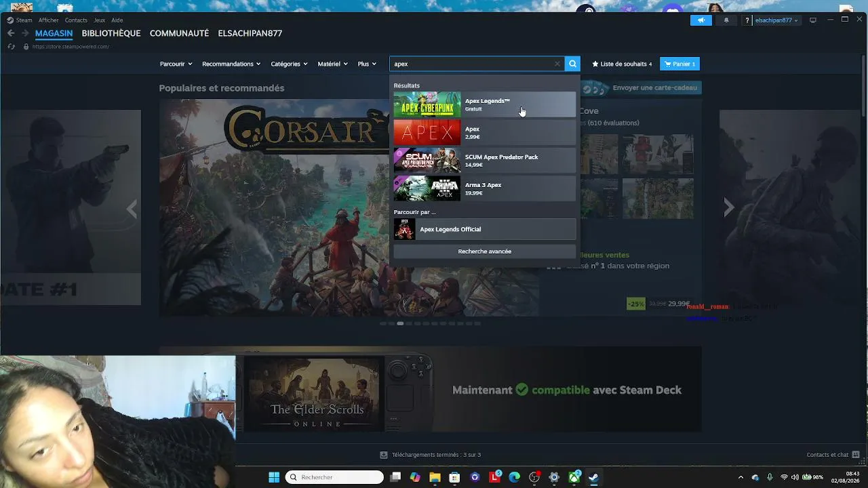
Task: Open File Explorer from the taskbar
Action: 435,477
